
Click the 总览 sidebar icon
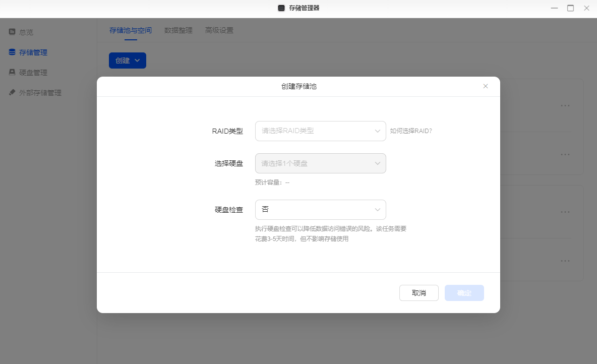(12, 32)
